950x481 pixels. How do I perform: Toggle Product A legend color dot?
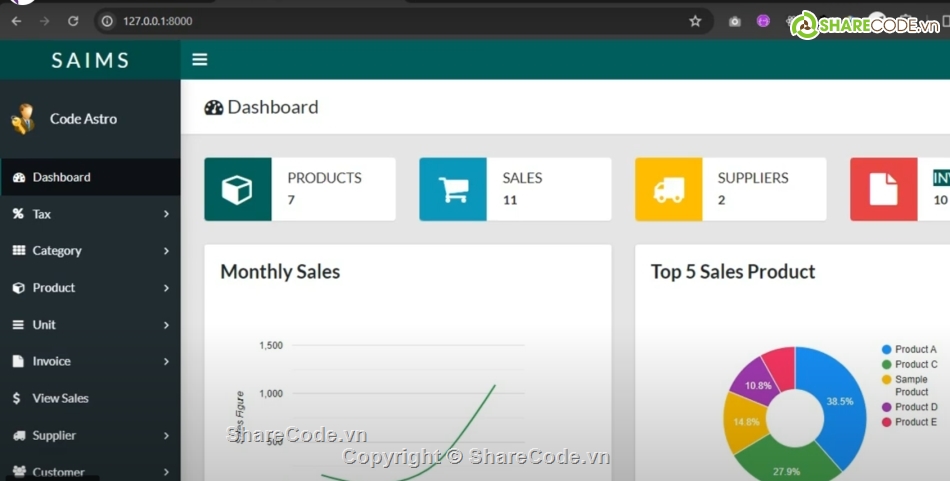pyautogui.click(x=886, y=350)
